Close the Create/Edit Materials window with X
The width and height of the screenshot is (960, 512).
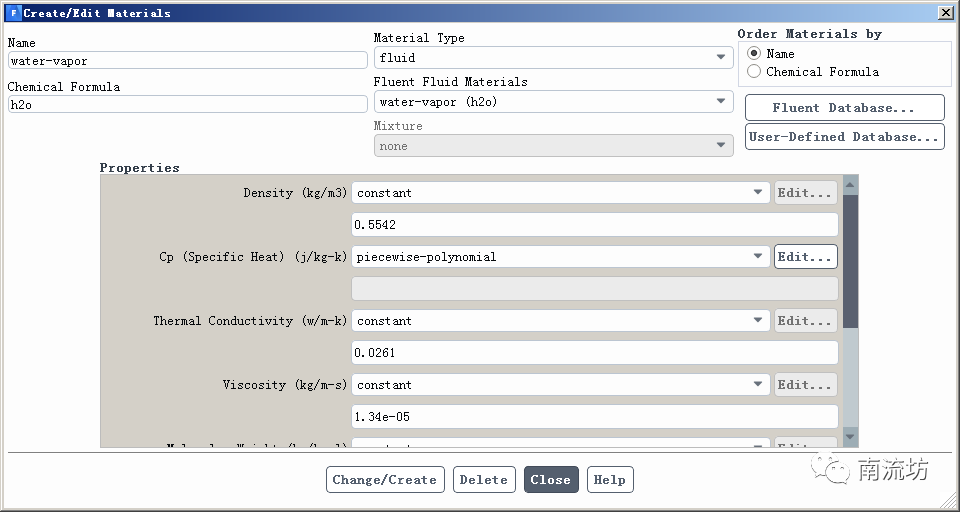click(945, 12)
